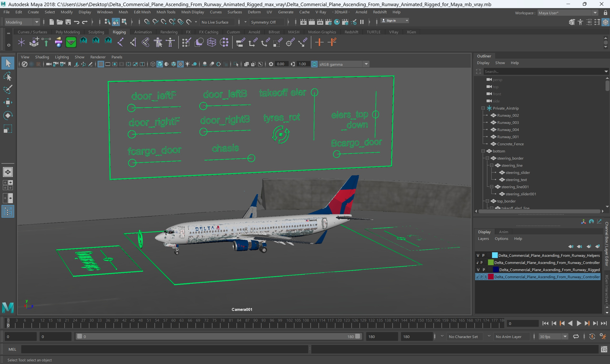Toggle smooth shade all cube icon
The image size is (610, 364).
[160, 64]
